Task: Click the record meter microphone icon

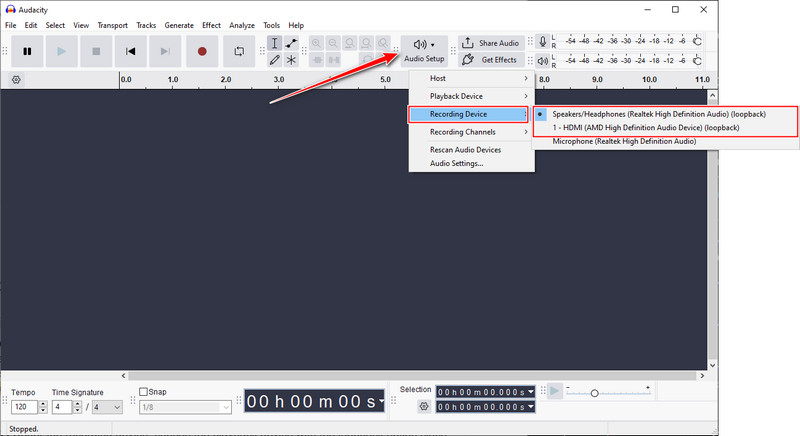Action: 543,42
